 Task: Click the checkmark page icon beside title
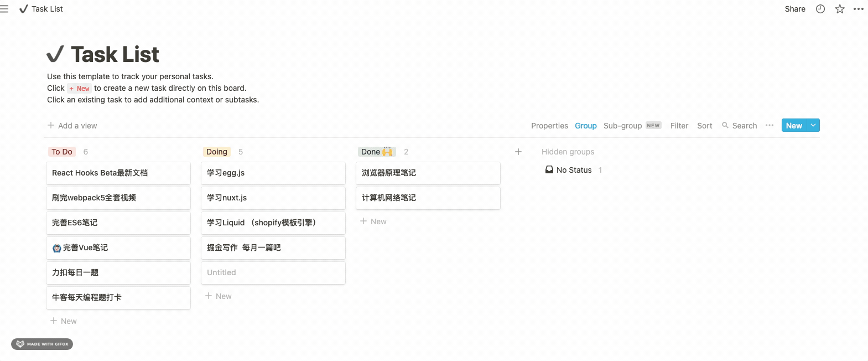[55, 54]
